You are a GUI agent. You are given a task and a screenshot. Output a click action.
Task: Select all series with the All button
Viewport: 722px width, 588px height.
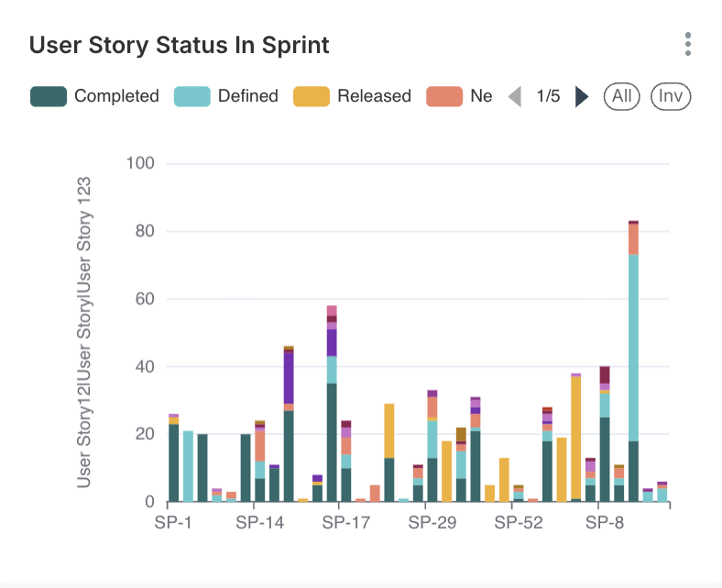[x=622, y=96]
